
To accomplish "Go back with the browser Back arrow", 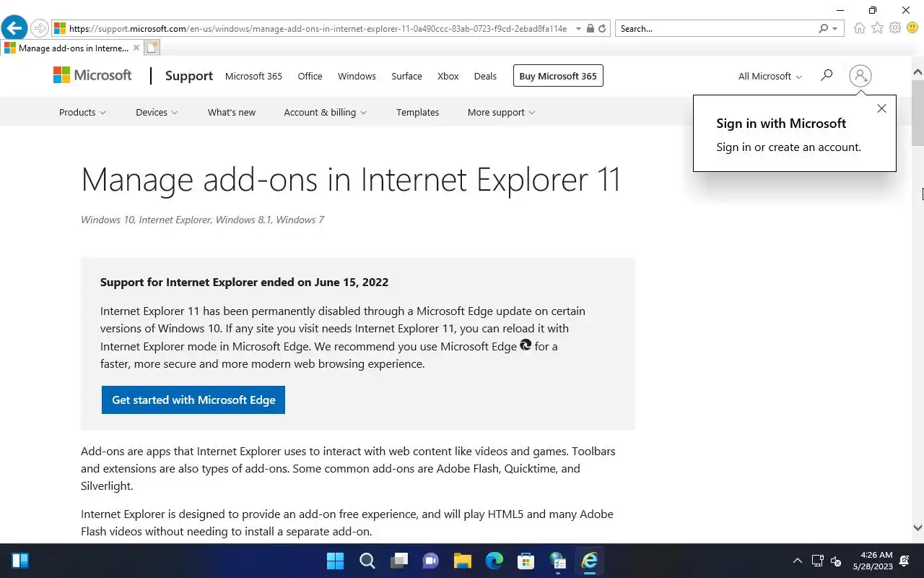I will [x=14, y=28].
